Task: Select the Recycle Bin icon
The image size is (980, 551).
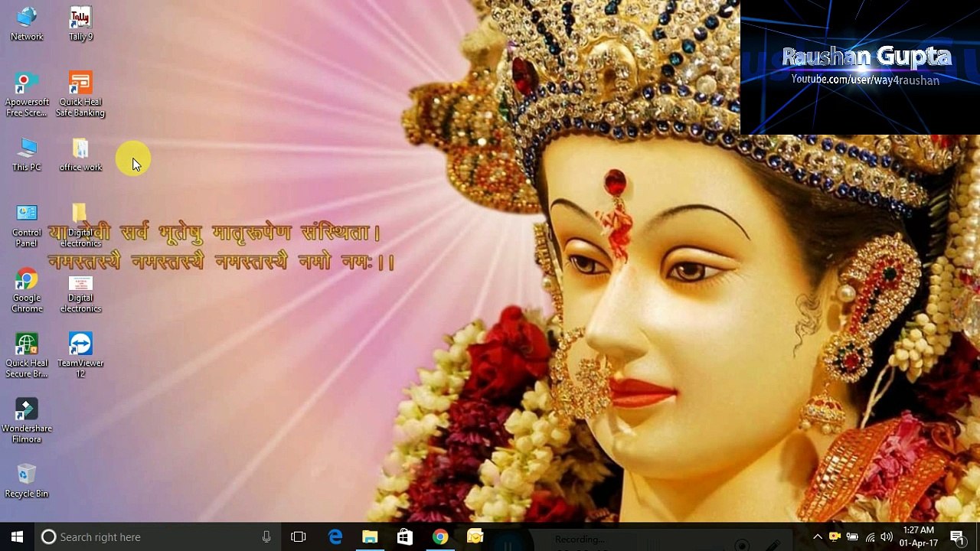Action: [27, 481]
